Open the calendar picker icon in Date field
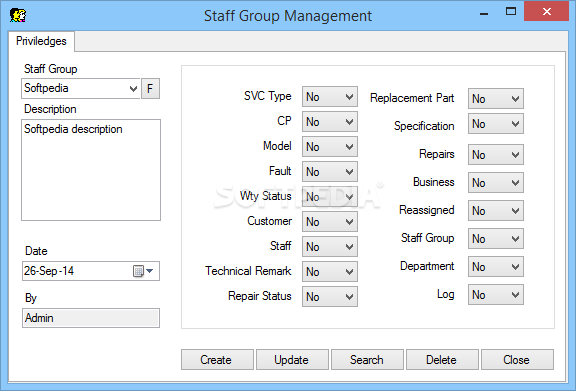Screen dimensions: 576x391 143,271
